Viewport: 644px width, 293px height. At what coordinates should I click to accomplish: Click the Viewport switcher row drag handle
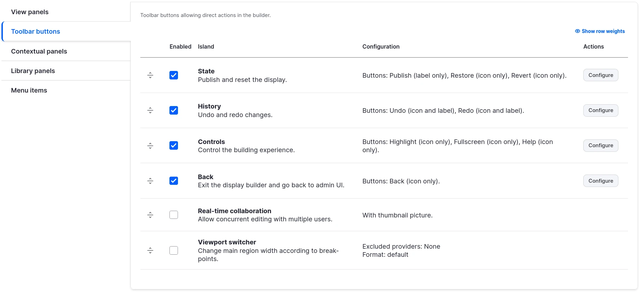coord(150,250)
